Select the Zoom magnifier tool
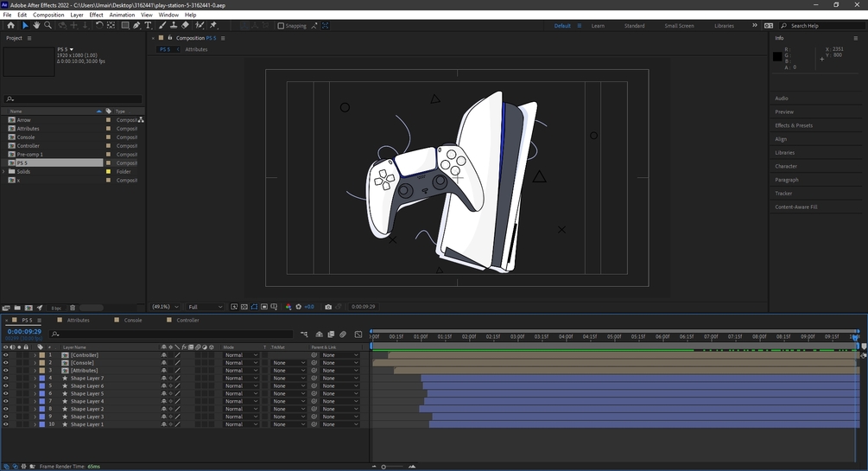Viewport: 868px width, 471px height. coord(46,26)
